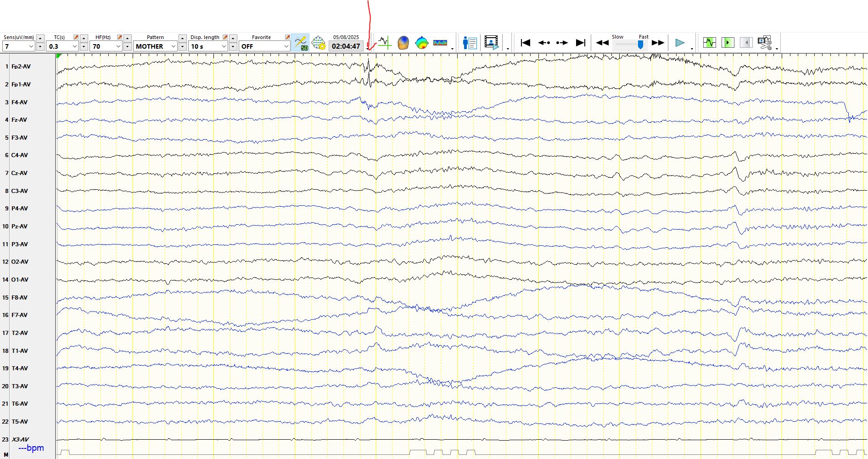Open the Disp. length dropdown showing 10 s
Screen dimensions: 868x459
[208, 46]
